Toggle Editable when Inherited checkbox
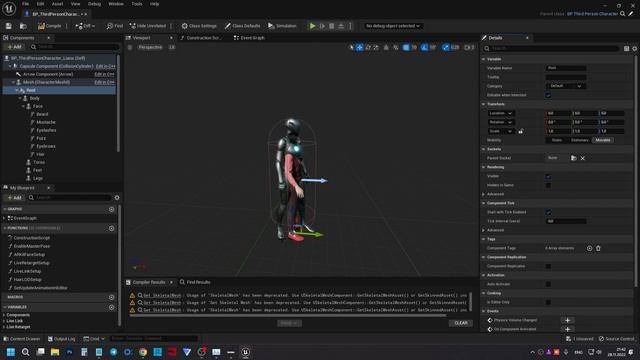The image size is (640, 360). tap(548, 95)
